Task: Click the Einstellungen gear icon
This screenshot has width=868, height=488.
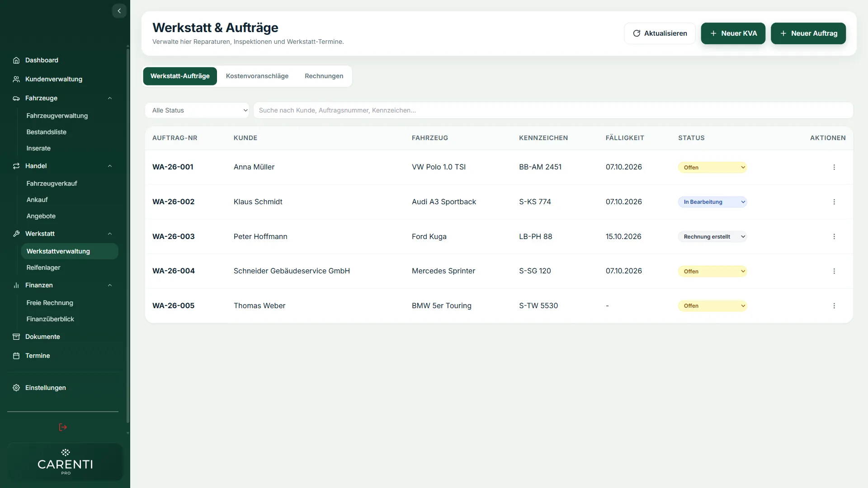Action: [16, 388]
